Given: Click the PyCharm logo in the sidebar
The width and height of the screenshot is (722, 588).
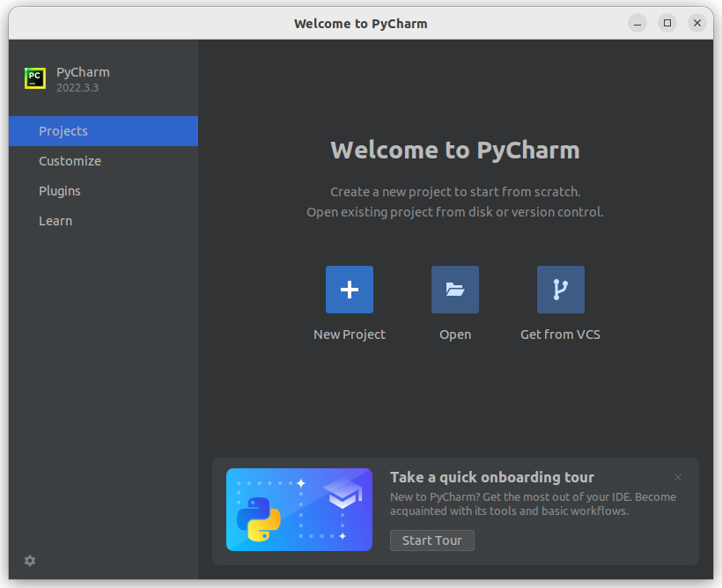Looking at the screenshot, I should (x=34, y=78).
